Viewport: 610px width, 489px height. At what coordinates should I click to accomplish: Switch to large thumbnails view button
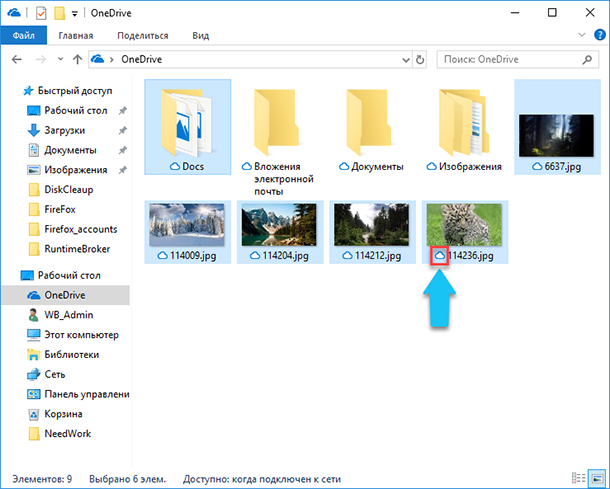597,478
